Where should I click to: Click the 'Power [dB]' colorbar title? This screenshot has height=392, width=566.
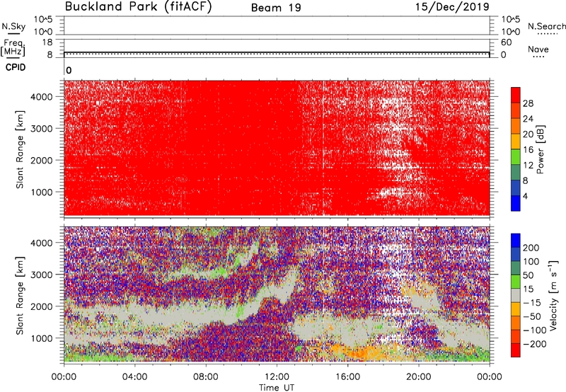(541, 149)
